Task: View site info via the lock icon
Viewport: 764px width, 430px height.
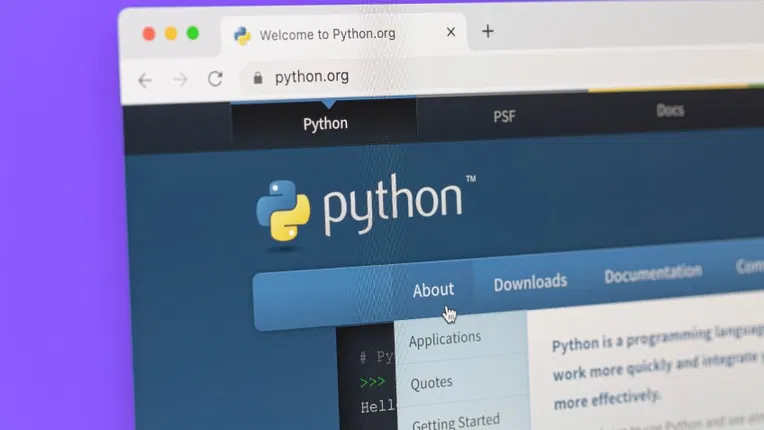Action: (258, 77)
